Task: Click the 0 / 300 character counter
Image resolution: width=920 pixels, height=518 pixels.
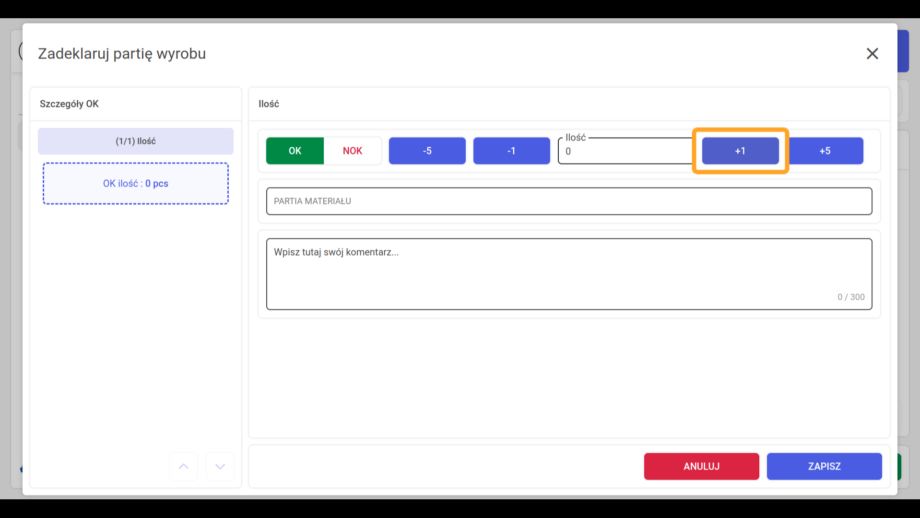Action: coord(851,297)
